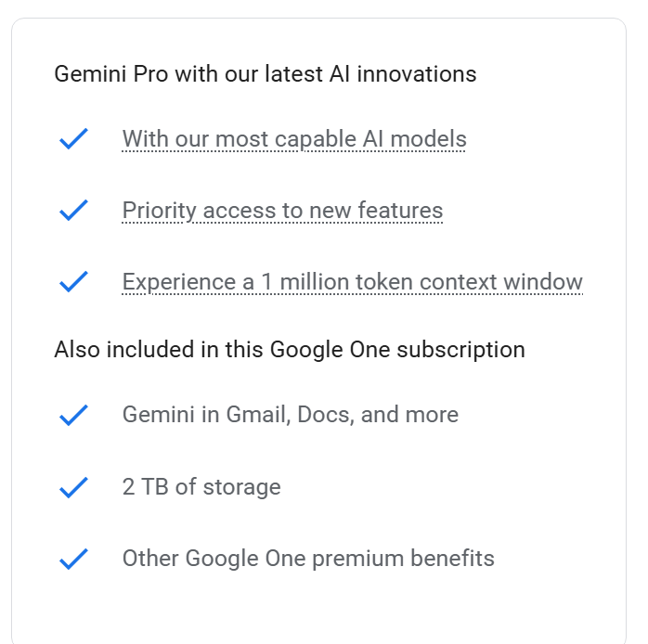Select the 'Priority access to new features' link

282,211
